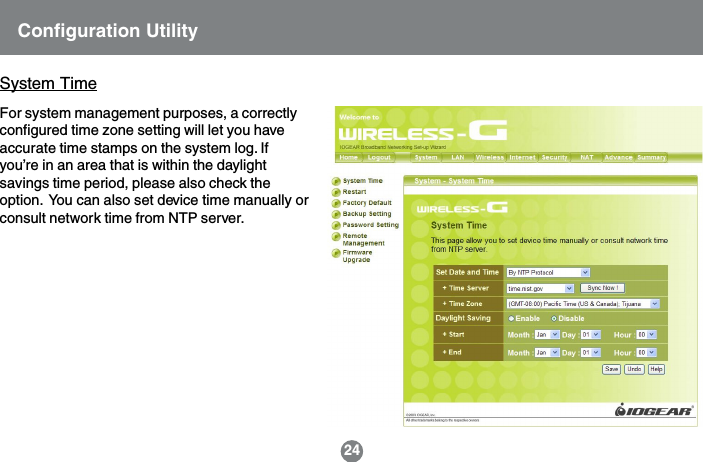Click the Help button
This screenshot has width=703, height=462.
[656, 369]
